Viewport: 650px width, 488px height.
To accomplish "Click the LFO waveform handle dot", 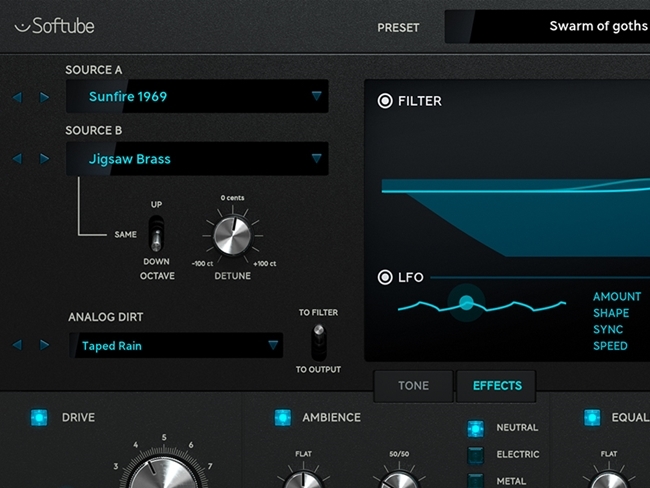I will (466, 303).
